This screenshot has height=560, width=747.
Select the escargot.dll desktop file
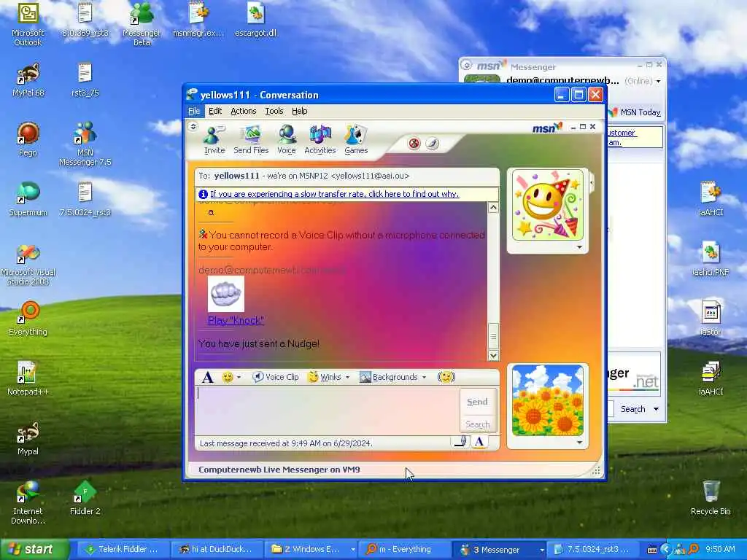[256, 21]
